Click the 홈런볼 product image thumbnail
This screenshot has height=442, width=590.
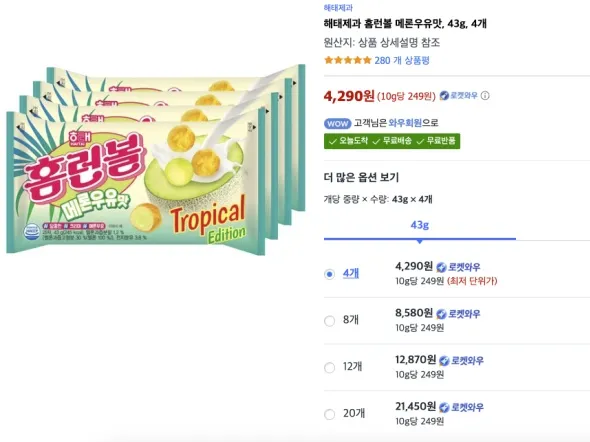(156, 160)
